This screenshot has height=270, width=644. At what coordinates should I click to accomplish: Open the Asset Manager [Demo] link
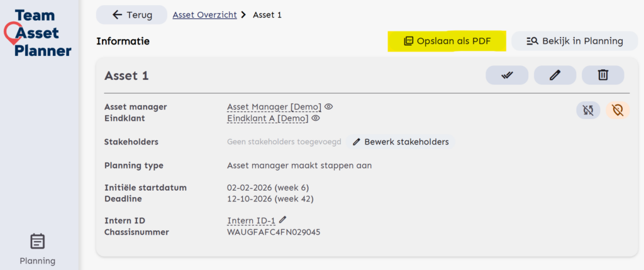[274, 106]
